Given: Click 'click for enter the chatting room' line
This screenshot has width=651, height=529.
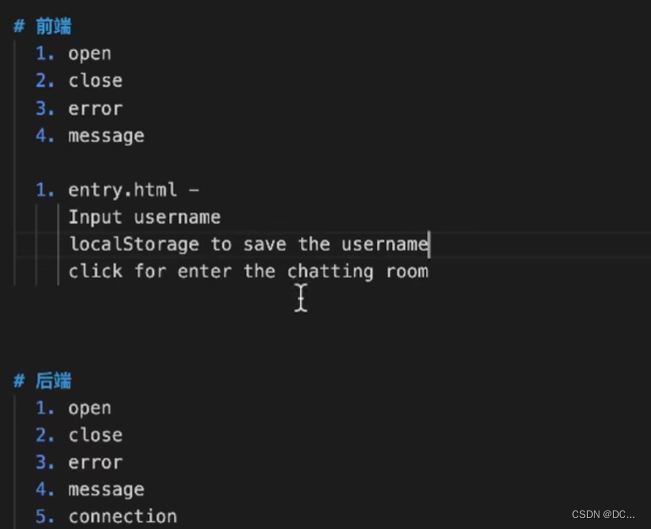Looking at the screenshot, I should pyautogui.click(x=248, y=272).
